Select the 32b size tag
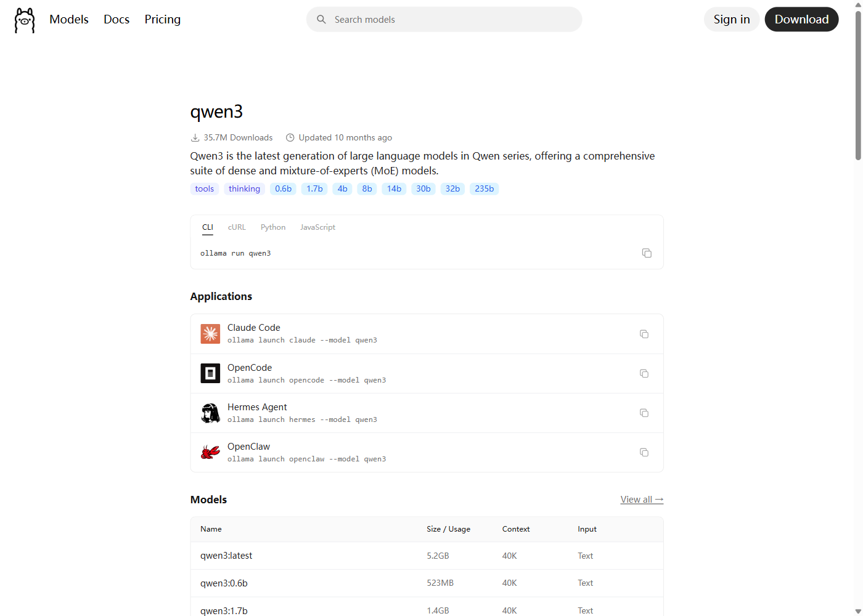 (453, 189)
